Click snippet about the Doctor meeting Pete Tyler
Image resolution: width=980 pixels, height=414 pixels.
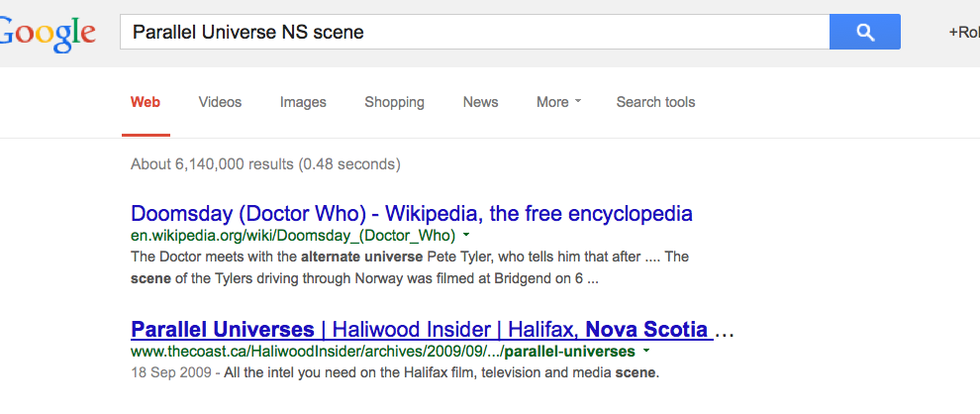click(410, 267)
